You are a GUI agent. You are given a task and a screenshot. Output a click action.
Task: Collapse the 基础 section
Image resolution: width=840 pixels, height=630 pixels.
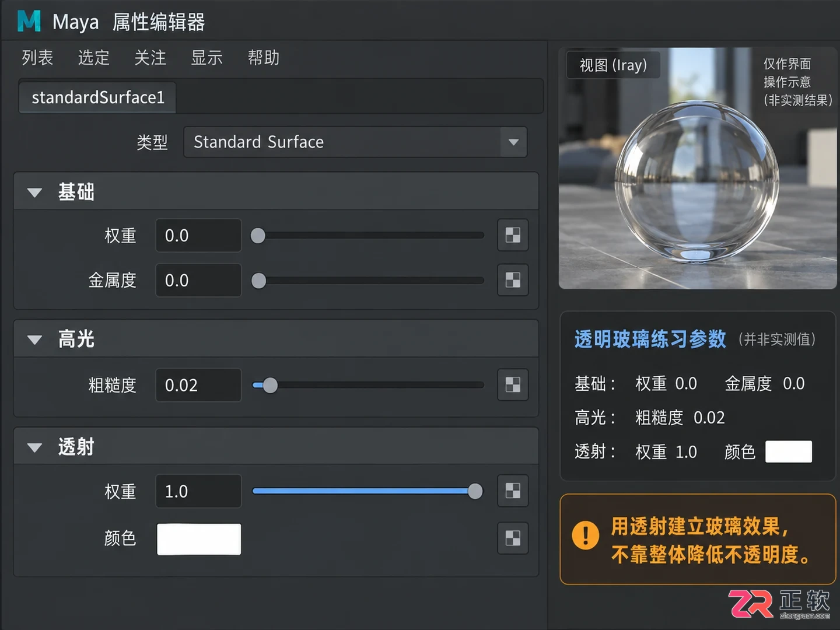tap(35, 192)
